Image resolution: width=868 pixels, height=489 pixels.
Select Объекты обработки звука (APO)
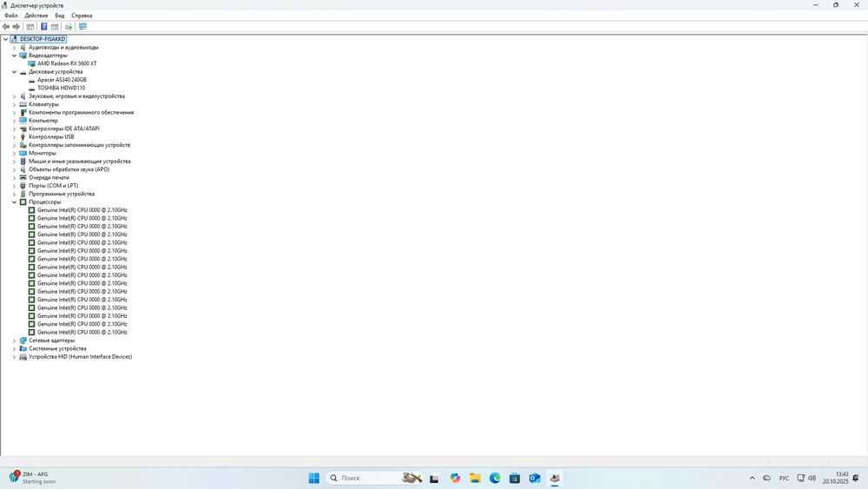(x=69, y=169)
